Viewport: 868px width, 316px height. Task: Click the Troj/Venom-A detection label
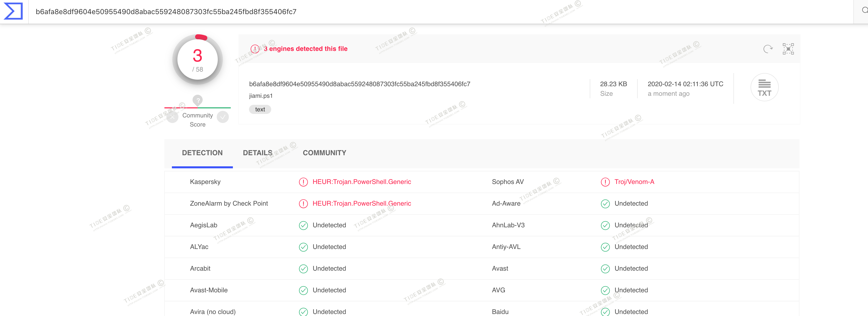point(634,182)
